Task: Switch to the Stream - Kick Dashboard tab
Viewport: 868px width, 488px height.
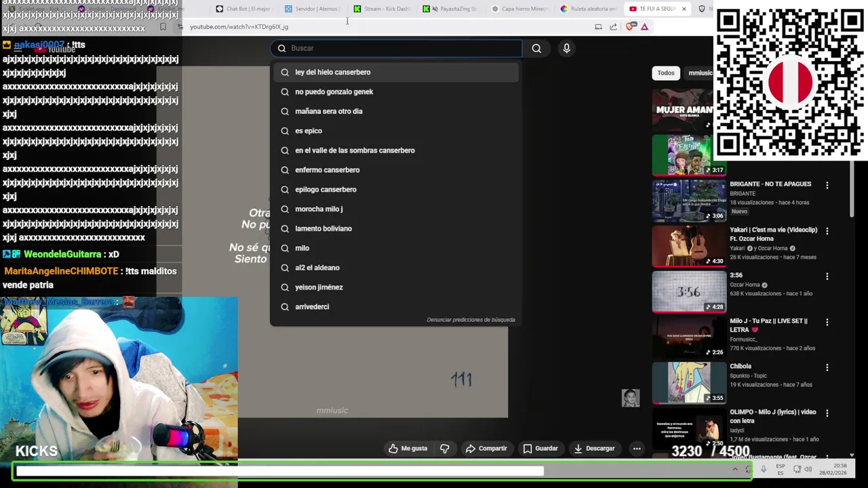Action: tap(382, 9)
